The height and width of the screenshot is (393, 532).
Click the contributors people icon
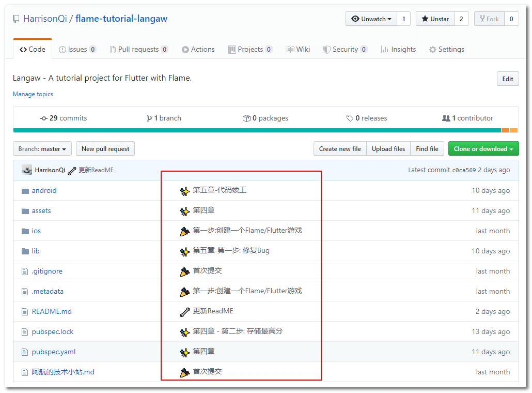pyautogui.click(x=446, y=118)
